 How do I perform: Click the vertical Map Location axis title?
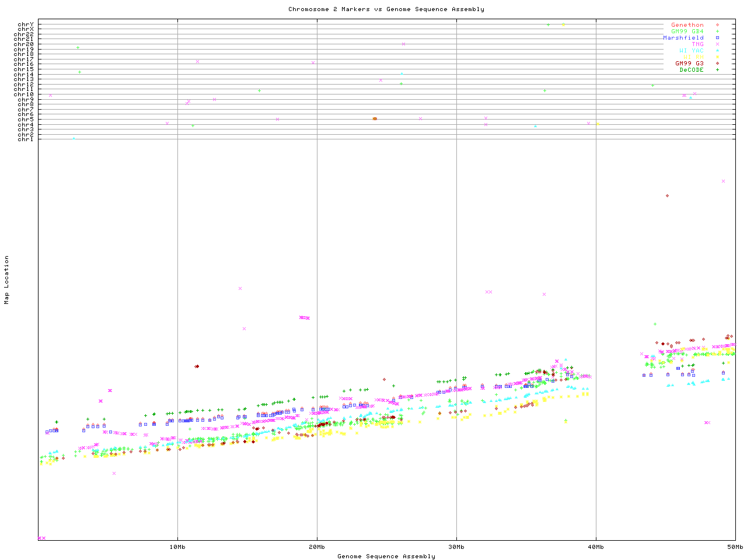pos(7,280)
